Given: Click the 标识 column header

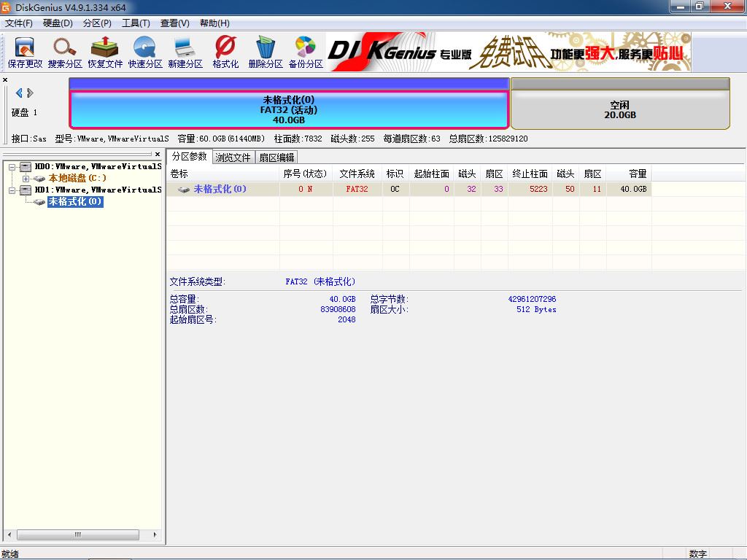Looking at the screenshot, I should [x=395, y=174].
